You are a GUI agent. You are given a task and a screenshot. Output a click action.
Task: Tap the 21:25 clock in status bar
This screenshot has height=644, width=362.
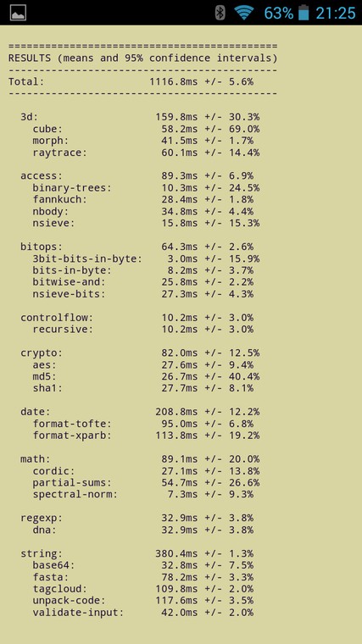pyautogui.click(x=335, y=14)
